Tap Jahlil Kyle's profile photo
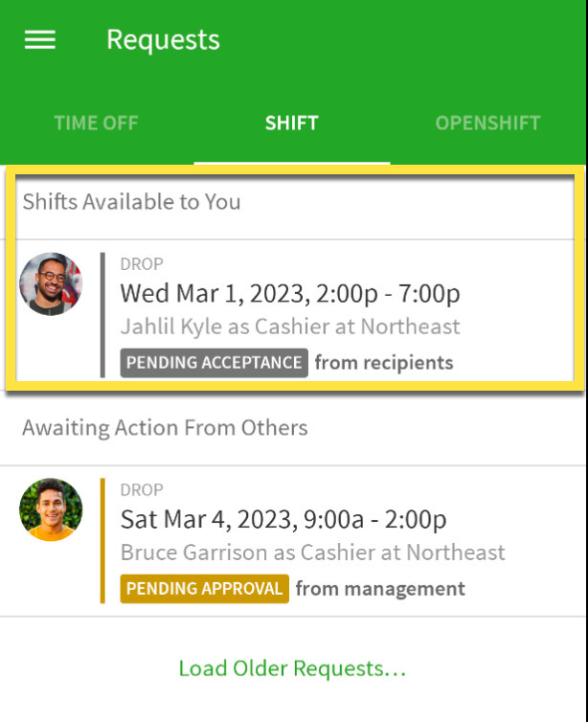This screenshot has width=588, height=722. click(x=51, y=283)
